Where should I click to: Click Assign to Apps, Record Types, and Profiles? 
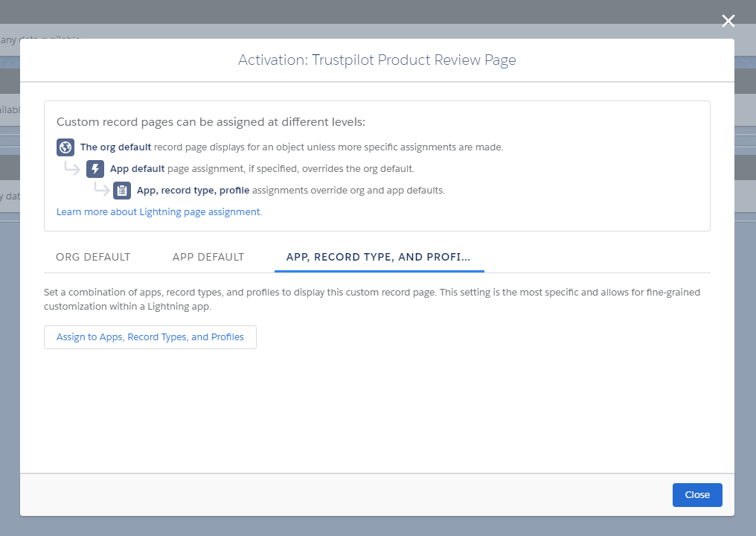pyautogui.click(x=150, y=336)
